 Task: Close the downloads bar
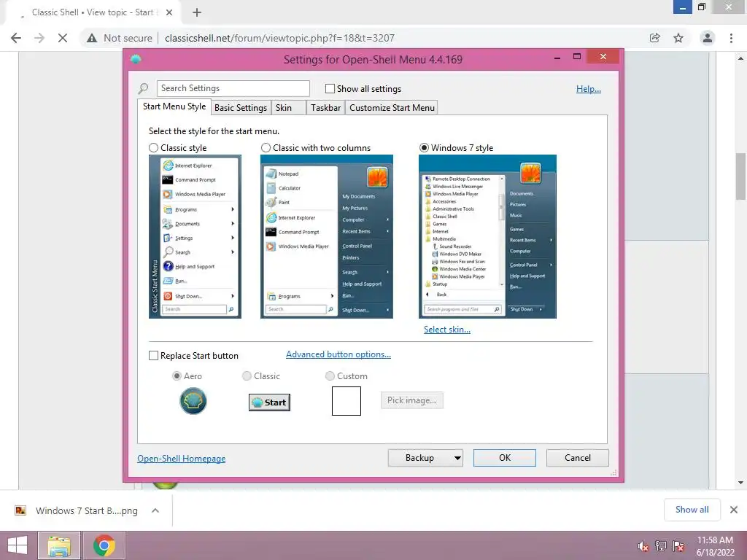pyautogui.click(x=734, y=510)
